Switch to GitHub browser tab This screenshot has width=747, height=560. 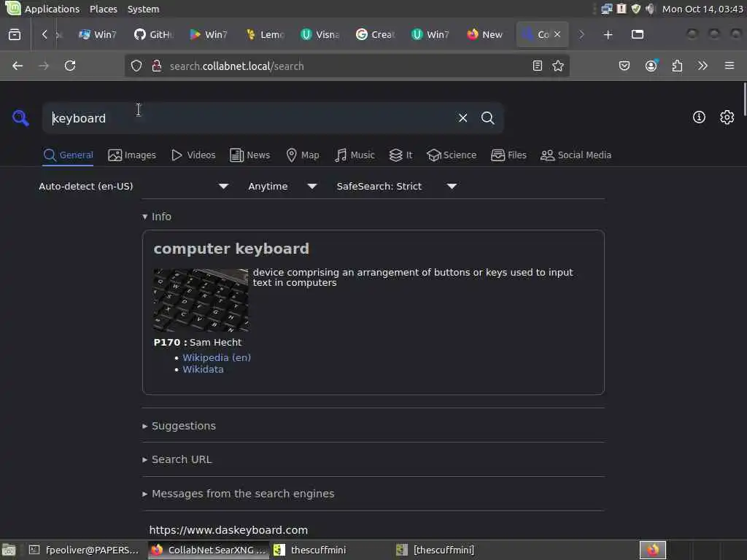(153, 34)
